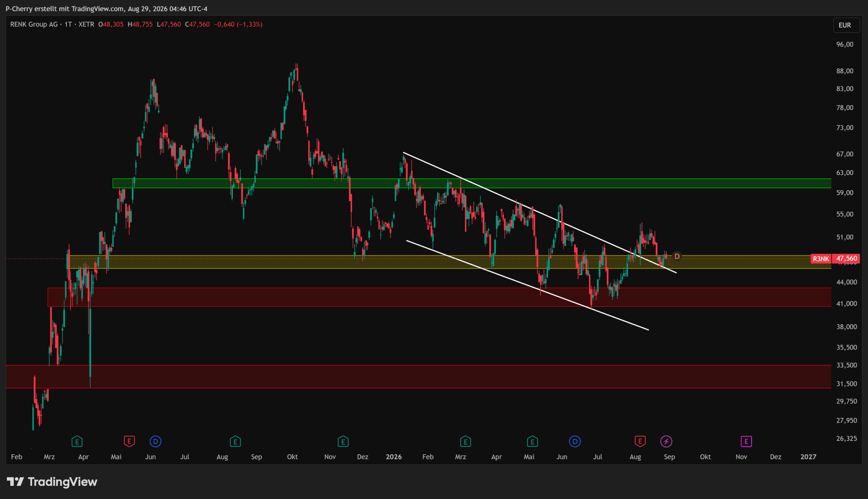Image resolution: width=868 pixels, height=499 pixels.
Task: Select the change value −0,640 (−1,33%)
Action: (238, 24)
